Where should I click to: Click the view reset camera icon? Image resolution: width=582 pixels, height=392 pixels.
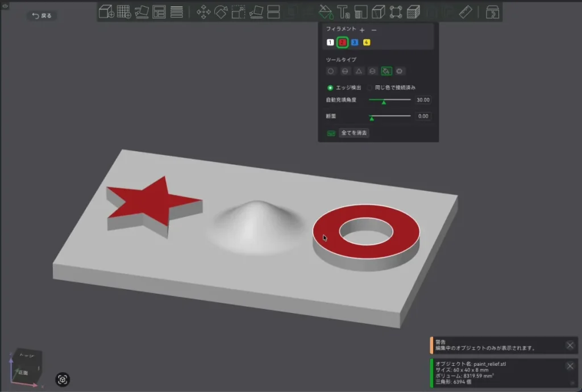click(x=63, y=380)
